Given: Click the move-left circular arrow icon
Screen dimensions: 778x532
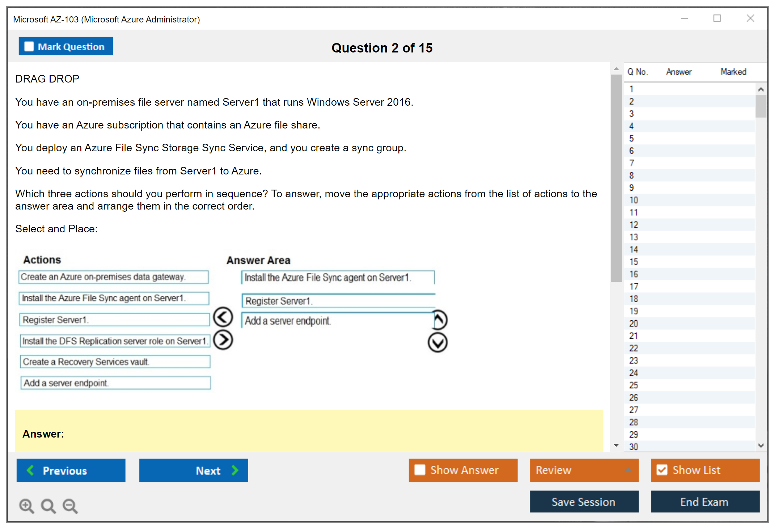Looking at the screenshot, I should (223, 317).
